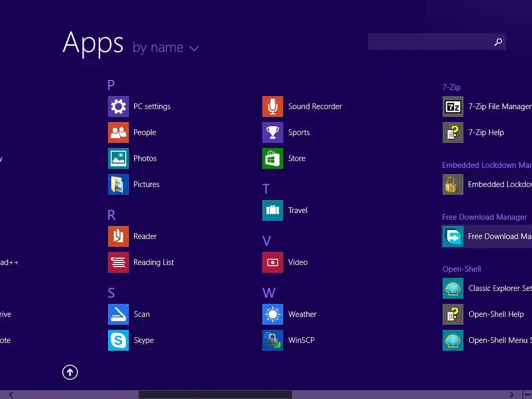The width and height of the screenshot is (532, 399).
Task: Click the scrollbar right arrow
Action: coord(511,395)
